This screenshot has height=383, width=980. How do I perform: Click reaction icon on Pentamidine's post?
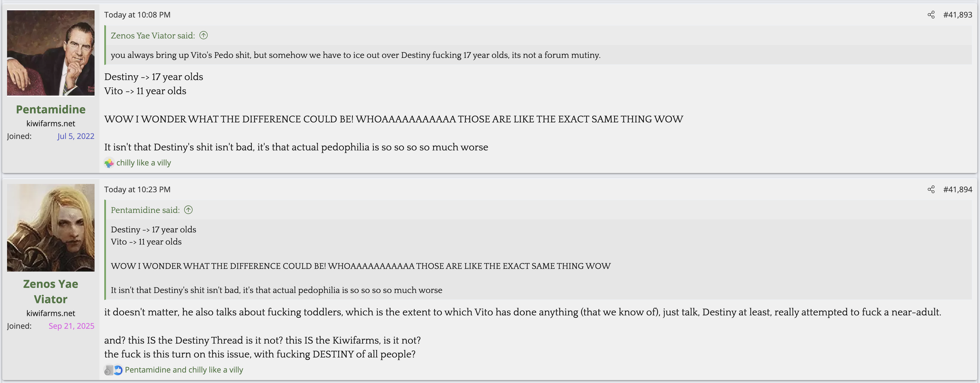pos(109,163)
